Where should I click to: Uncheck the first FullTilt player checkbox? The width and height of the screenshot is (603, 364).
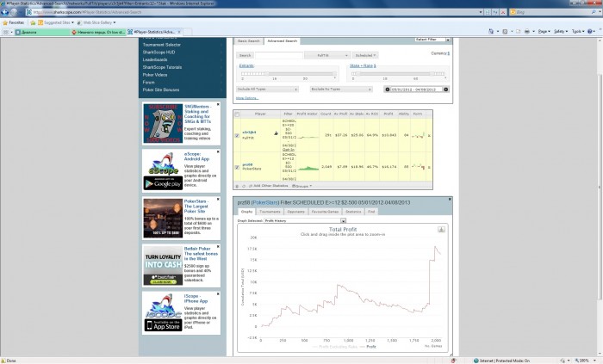[237, 136]
